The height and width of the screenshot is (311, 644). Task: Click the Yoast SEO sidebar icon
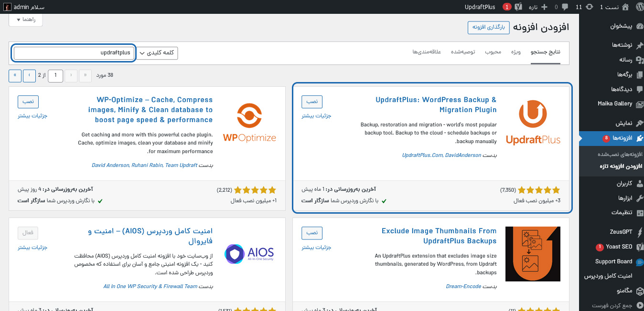pos(639,247)
